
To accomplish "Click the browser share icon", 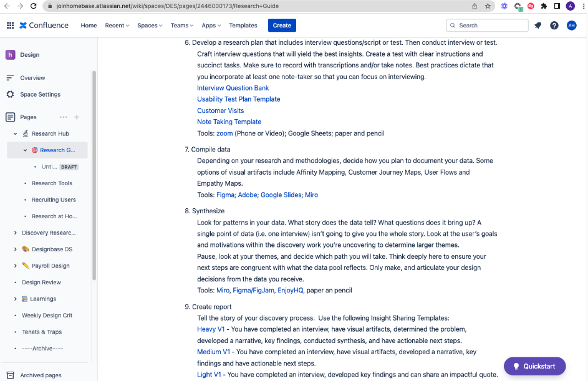I will (475, 6).
